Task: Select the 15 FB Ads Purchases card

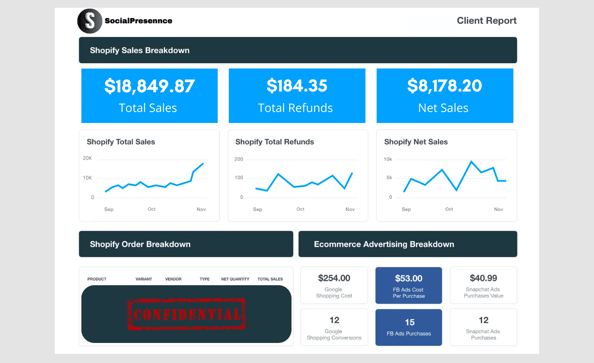Action: coord(408,327)
